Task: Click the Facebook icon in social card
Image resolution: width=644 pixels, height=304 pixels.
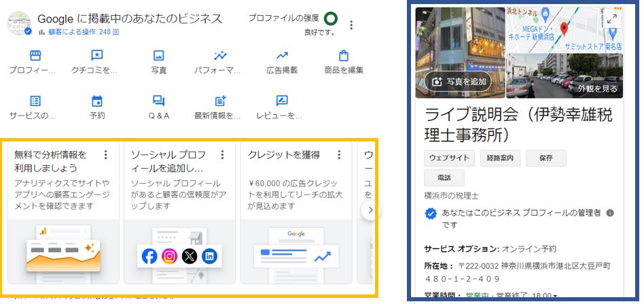Action: click(x=149, y=256)
